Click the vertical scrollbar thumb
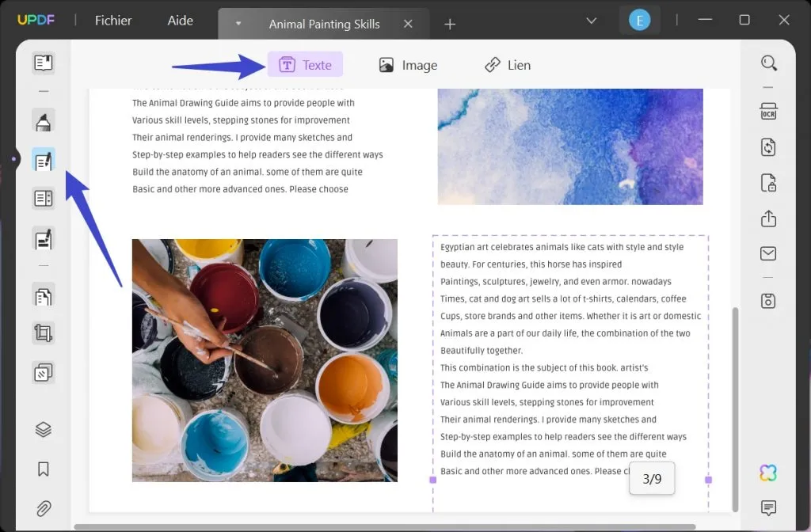811x532 pixels. tap(736, 409)
